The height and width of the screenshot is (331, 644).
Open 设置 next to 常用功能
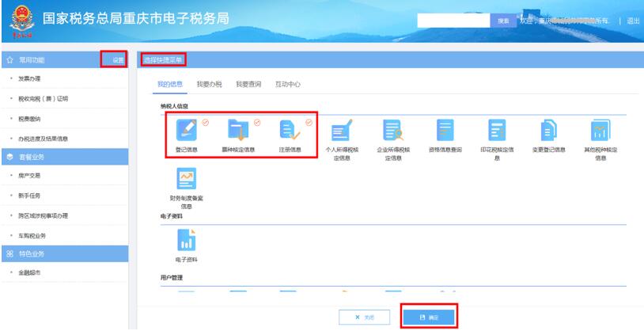click(118, 60)
